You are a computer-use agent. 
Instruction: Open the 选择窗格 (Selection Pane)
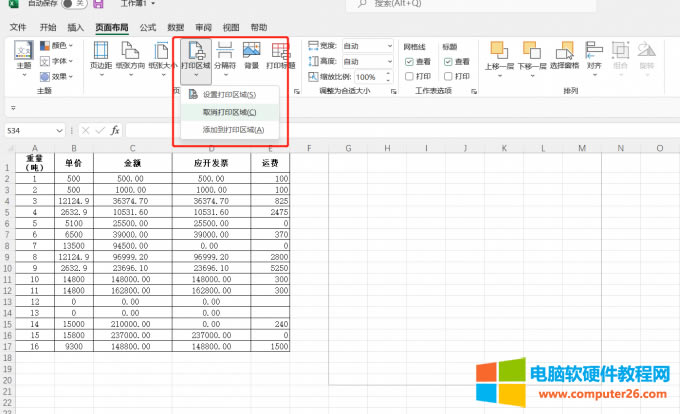(566, 52)
